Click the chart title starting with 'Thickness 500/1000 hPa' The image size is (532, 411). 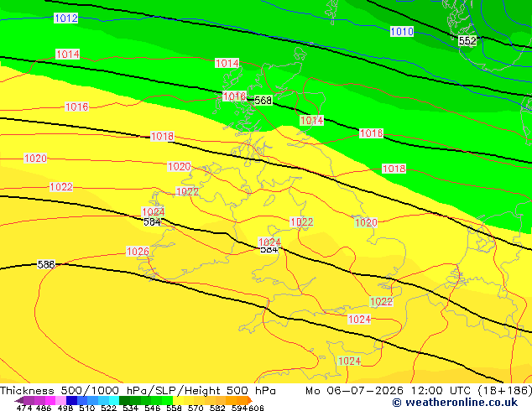coord(138,391)
